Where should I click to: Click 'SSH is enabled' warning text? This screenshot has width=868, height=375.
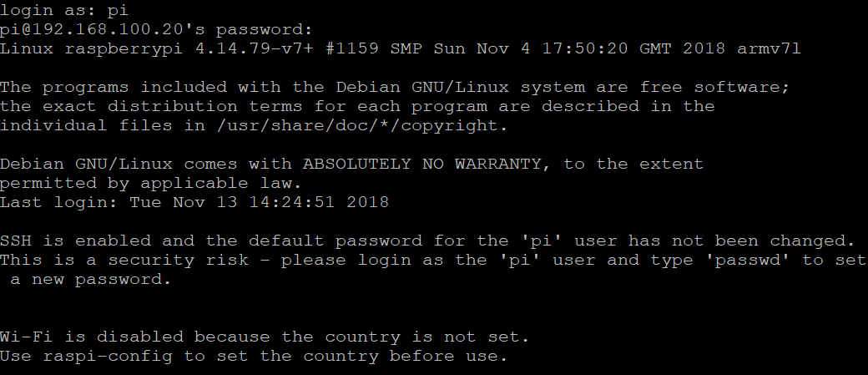pos(75,241)
